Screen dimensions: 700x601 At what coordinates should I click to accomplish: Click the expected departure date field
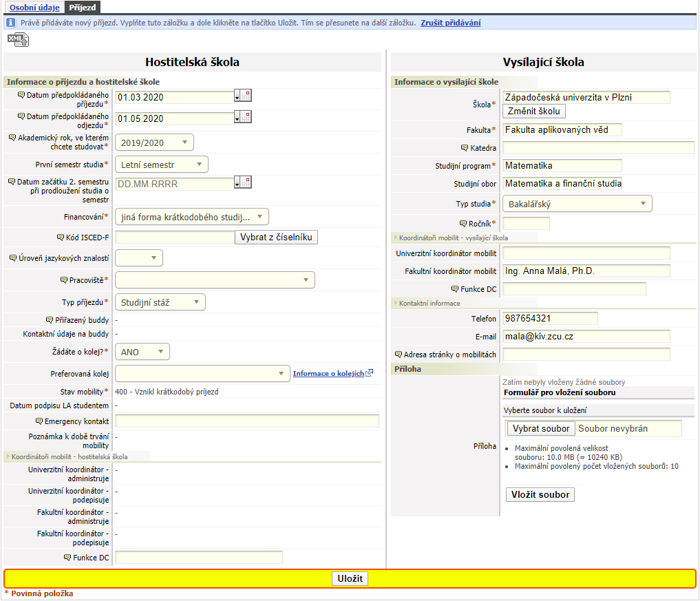click(175, 118)
